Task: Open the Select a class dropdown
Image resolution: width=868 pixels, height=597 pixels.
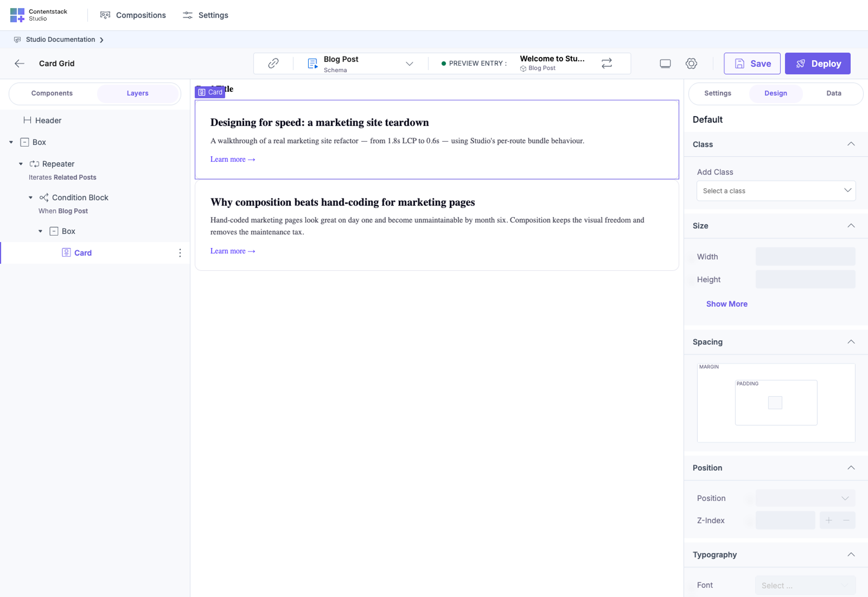Action: (x=776, y=191)
